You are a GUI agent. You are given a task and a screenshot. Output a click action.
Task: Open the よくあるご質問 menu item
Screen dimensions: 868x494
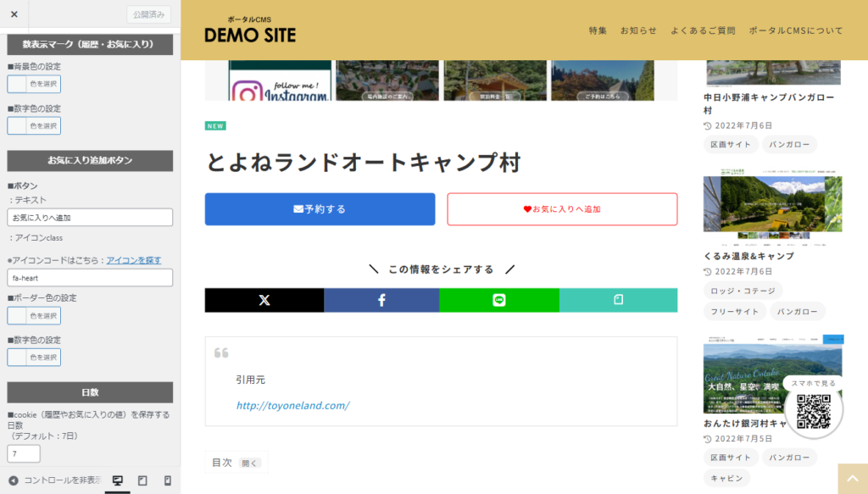703,31
